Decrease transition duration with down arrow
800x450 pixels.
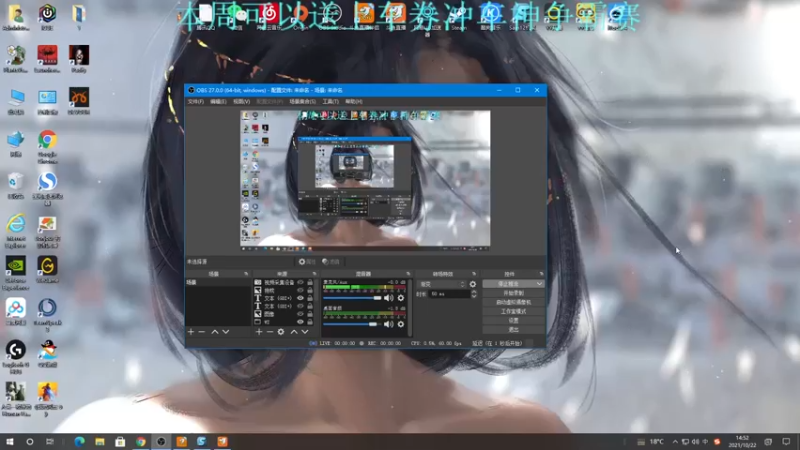click(474, 296)
